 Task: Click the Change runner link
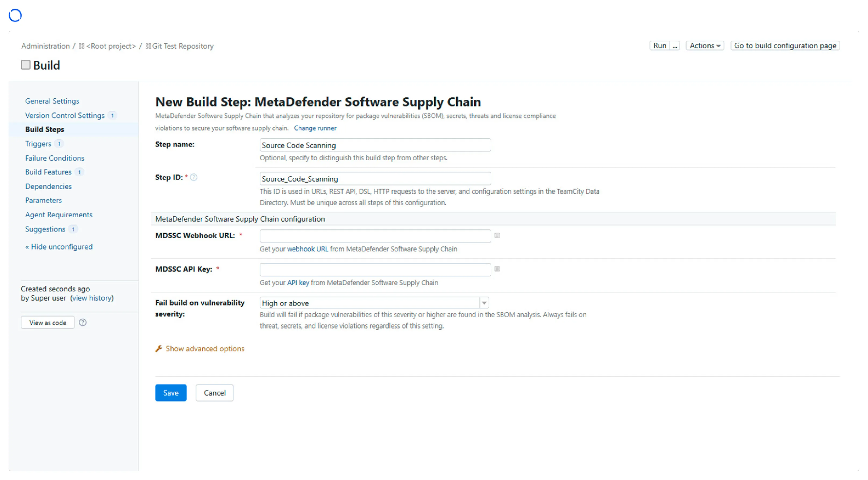315,128
